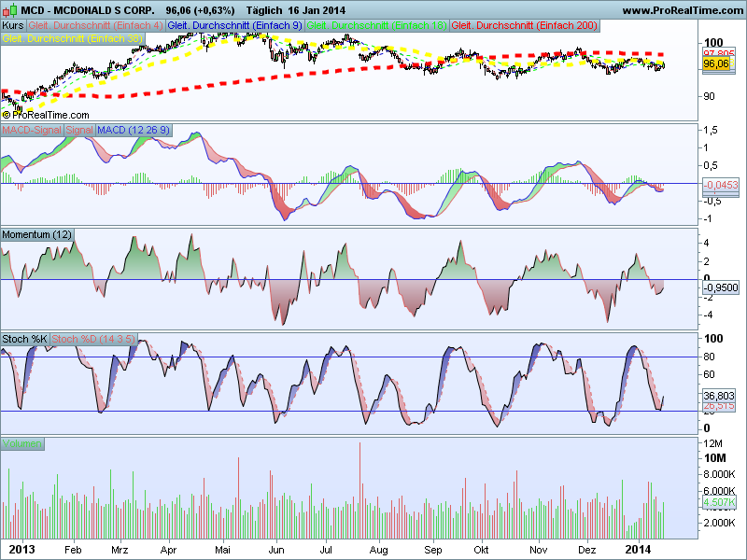Image resolution: width=747 pixels, height=560 pixels.
Task: Click the 10M volume axis label
Action: coord(715,458)
